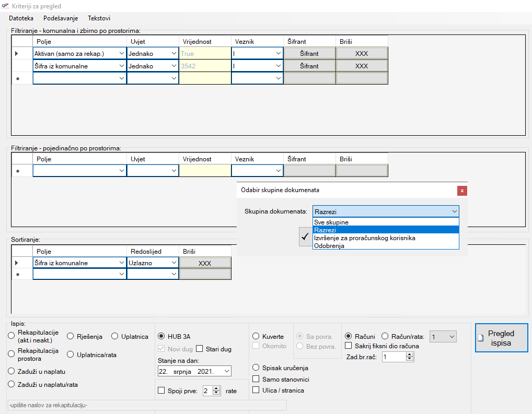Open the Datoteka menu

pyautogui.click(x=21, y=18)
